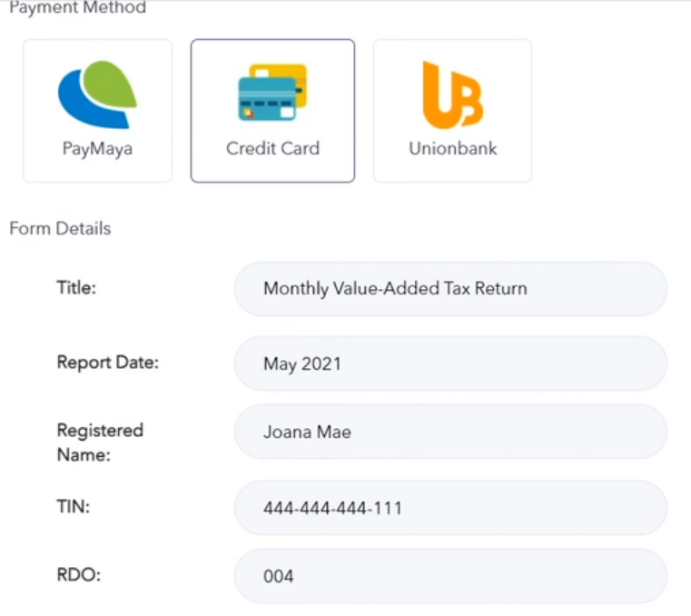Screen dimensions: 691x616
Task: Click the credit cards icon
Action: pos(272,92)
